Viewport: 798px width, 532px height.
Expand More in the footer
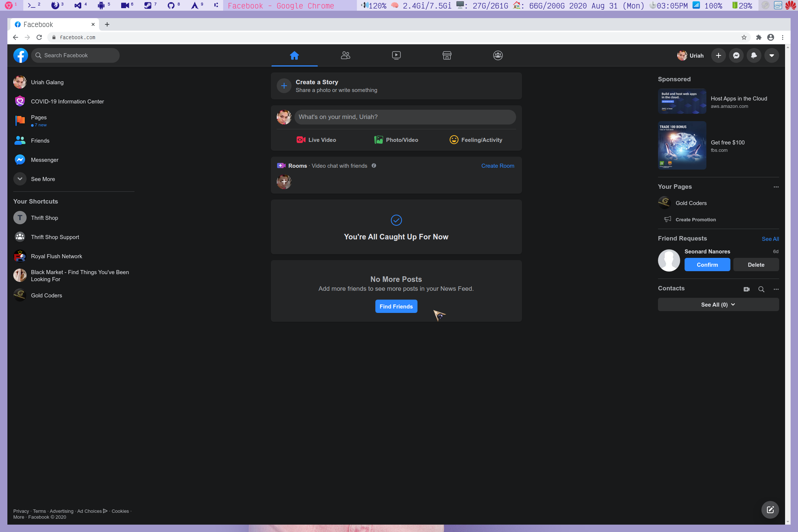pos(19,517)
